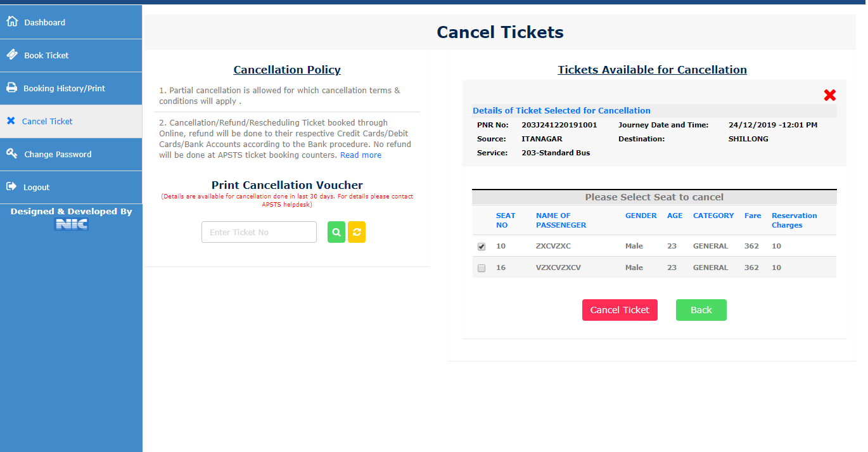
Task: Select the Logout menu item
Action: pos(37,187)
